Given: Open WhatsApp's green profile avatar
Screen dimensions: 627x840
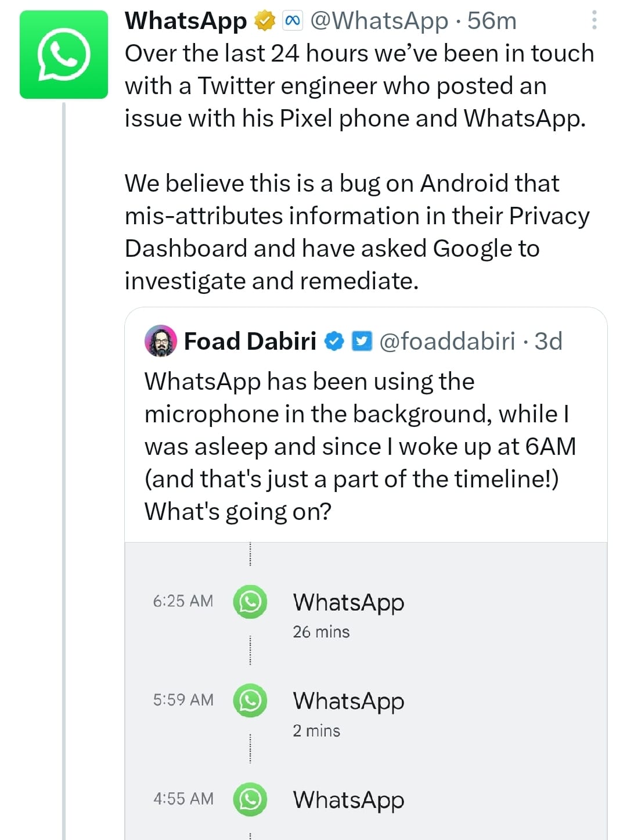Looking at the screenshot, I should click(x=64, y=55).
